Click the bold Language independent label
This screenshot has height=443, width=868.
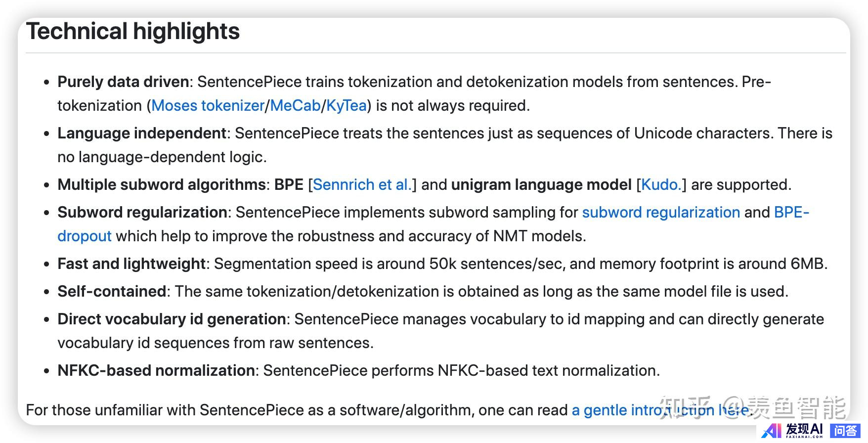coord(142,133)
